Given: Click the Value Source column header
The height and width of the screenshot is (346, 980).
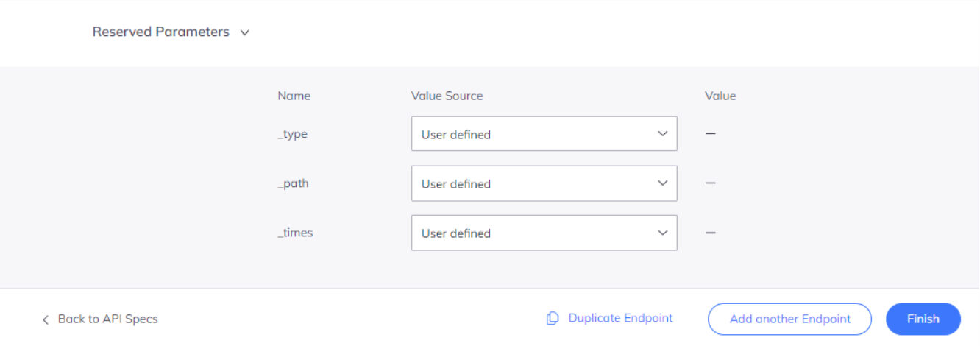Looking at the screenshot, I should pos(447,96).
